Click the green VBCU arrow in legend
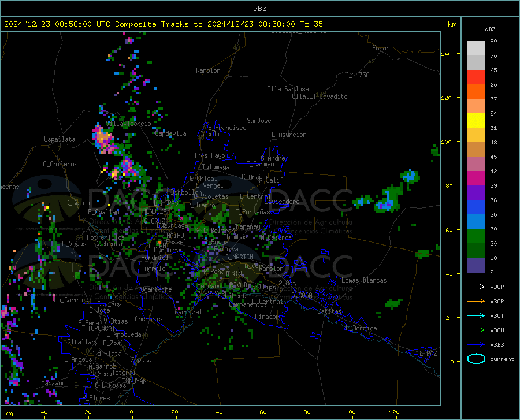 [476, 330]
